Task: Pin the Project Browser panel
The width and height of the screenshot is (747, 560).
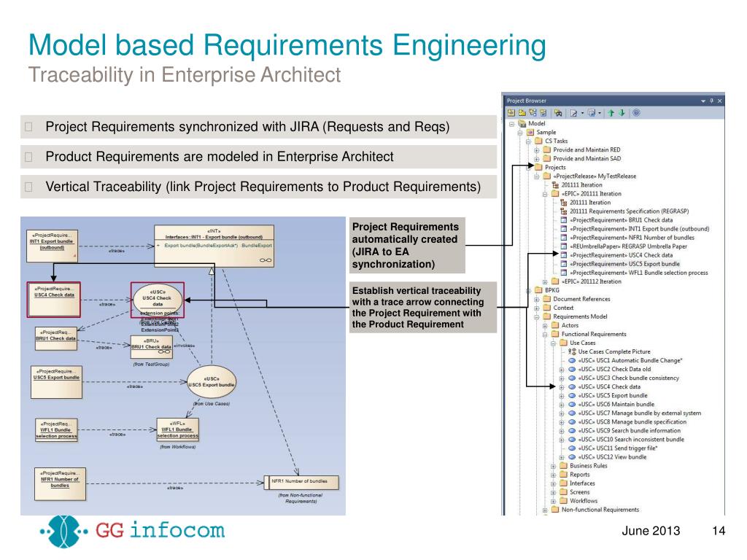Action: point(712,101)
